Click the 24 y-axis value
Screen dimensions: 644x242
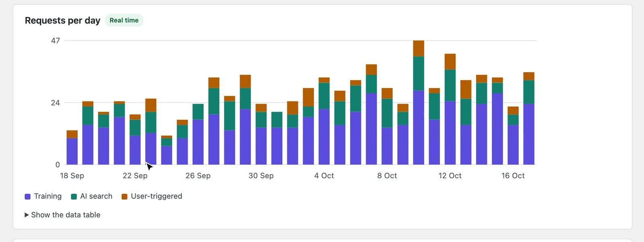pos(56,102)
